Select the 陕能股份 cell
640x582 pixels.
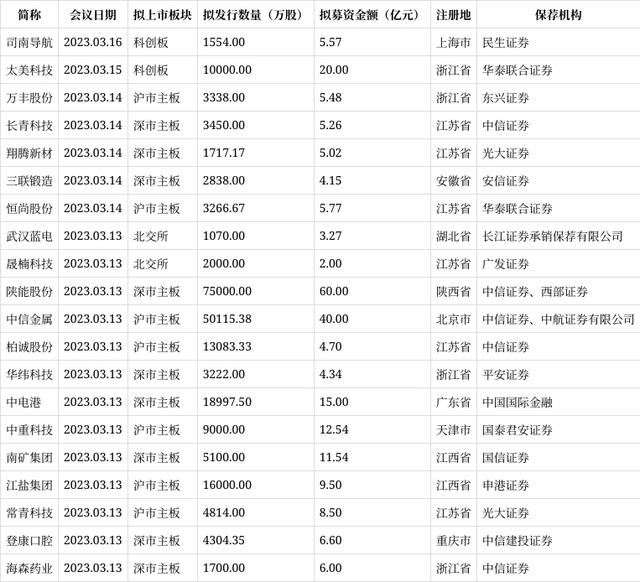pos(29,291)
